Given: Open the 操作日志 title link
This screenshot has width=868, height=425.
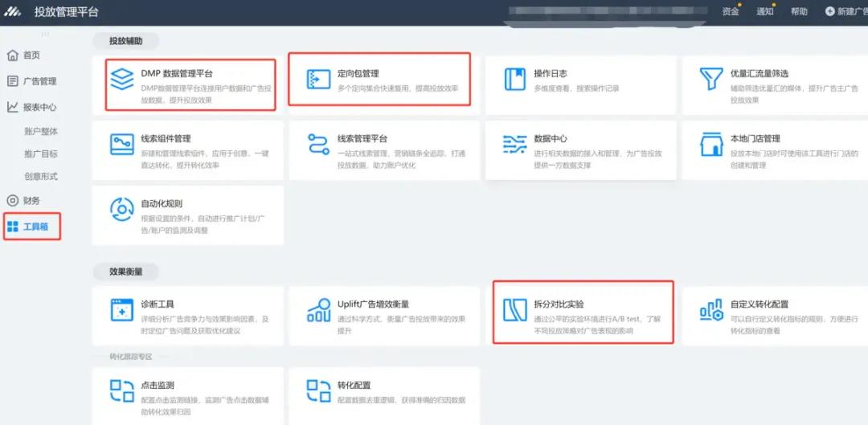Looking at the screenshot, I should click(x=551, y=73).
